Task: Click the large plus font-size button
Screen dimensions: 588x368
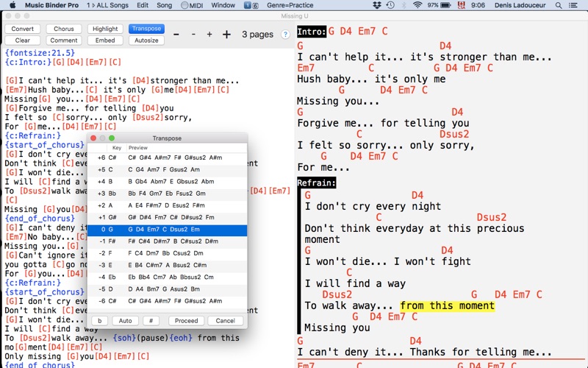Action: 226,35
